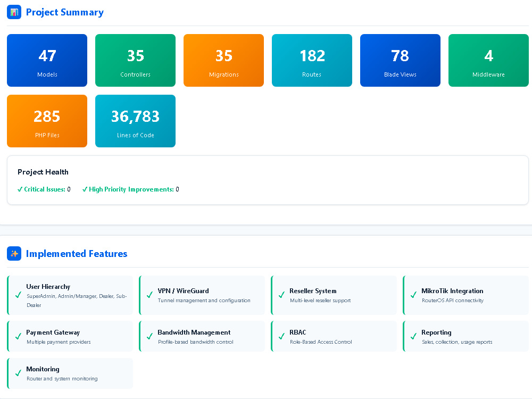
Task: Click the Payment Gateway checkmark icon
Action: (x=18, y=337)
